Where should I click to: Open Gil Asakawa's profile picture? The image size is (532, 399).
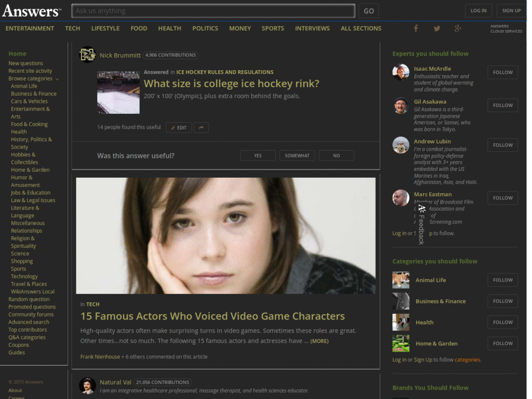click(401, 105)
